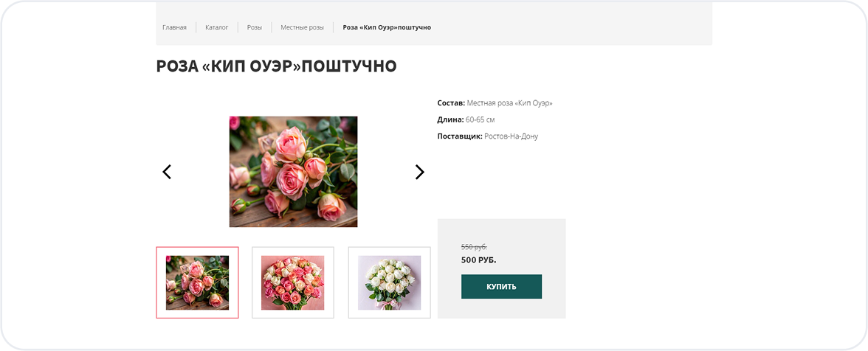This screenshot has height=351, width=868.
Task: Show the previous product photo
Action: click(167, 172)
